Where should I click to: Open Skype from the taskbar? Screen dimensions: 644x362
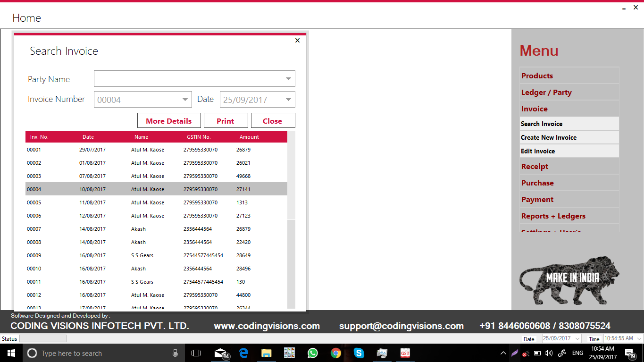359,353
